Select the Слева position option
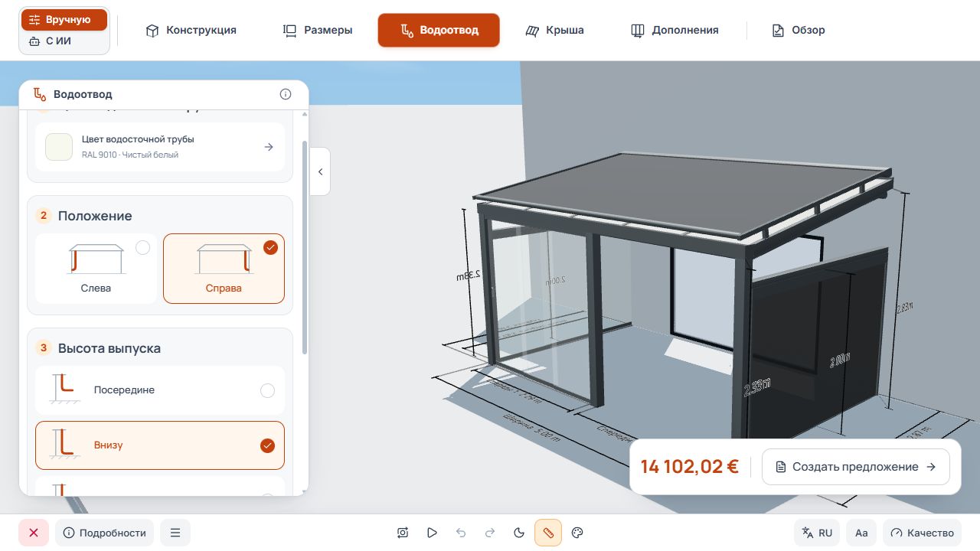980x551 pixels. pos(96,269)
